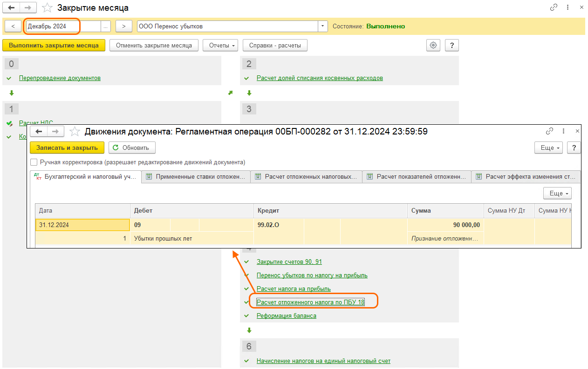Viewport: 588px width, 369px height.
Task: Click the settings gear icon
Action: (x=433, y=45)
